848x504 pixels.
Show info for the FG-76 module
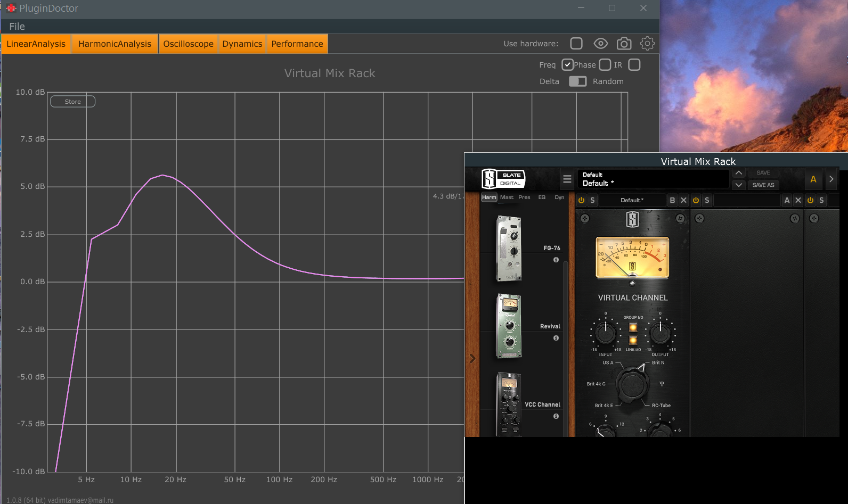coord(556,260)
